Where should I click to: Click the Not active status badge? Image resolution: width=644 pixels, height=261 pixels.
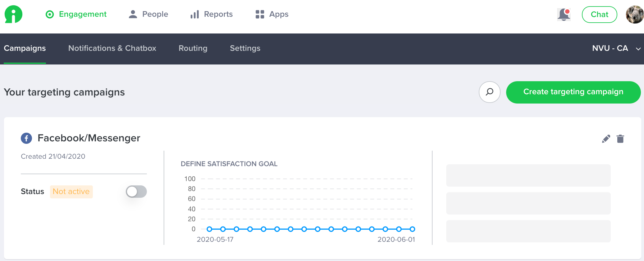[71, 192]
